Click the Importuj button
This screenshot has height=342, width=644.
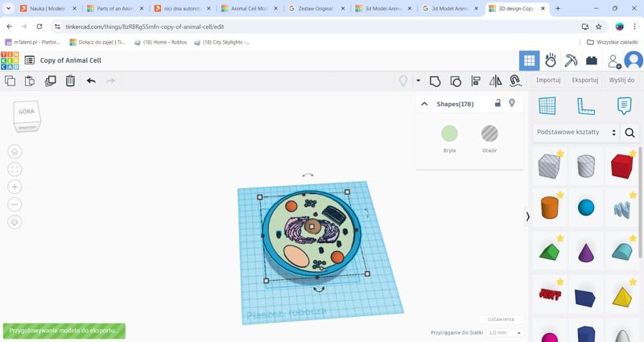[x=548, y=80]
